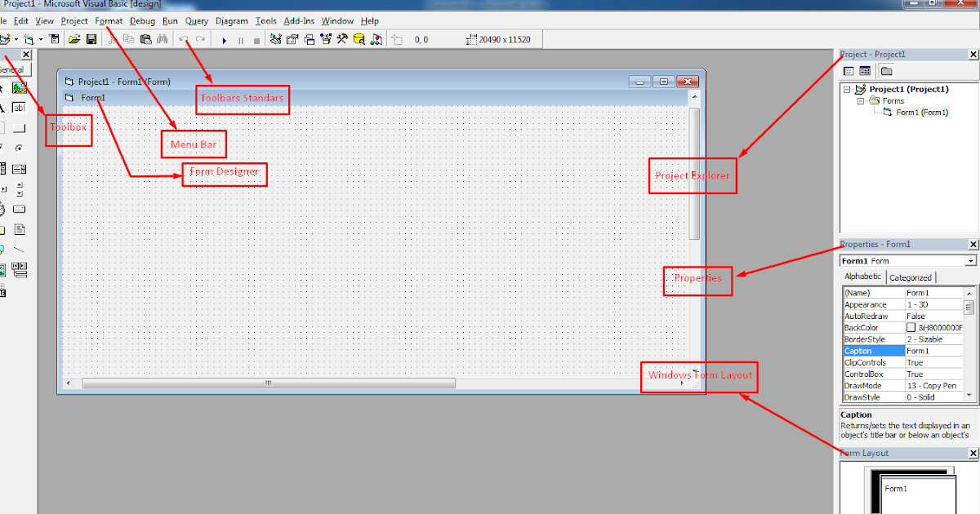The width and height of the screenshot is (980, 514).
Task: Open the Debug menu
Action: (142, 20)
